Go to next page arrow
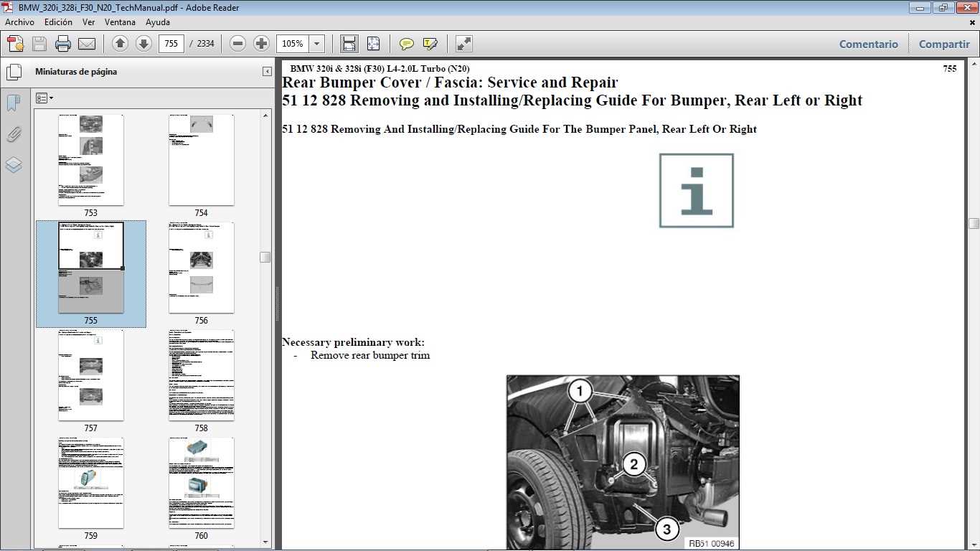Screen dimensions: 980x551 pos(143,44)
